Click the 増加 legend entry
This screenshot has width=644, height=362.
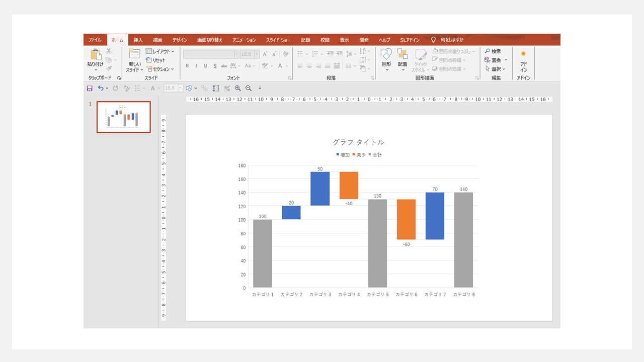pos(343,155)
